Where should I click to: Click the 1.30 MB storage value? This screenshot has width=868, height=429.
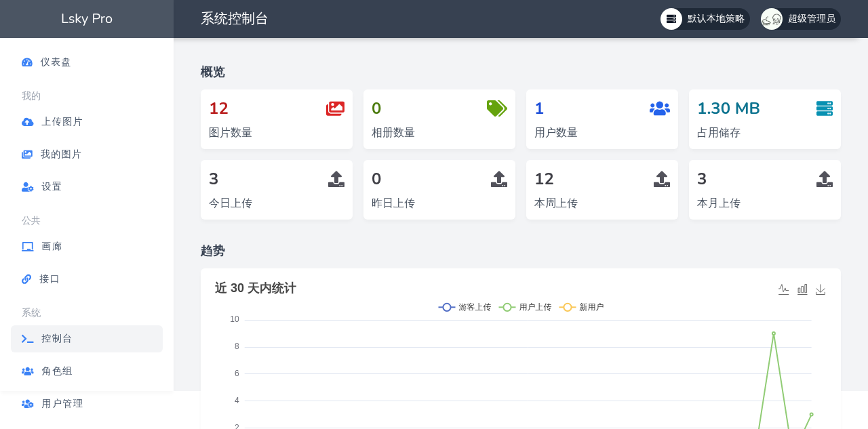pos(729,108)
